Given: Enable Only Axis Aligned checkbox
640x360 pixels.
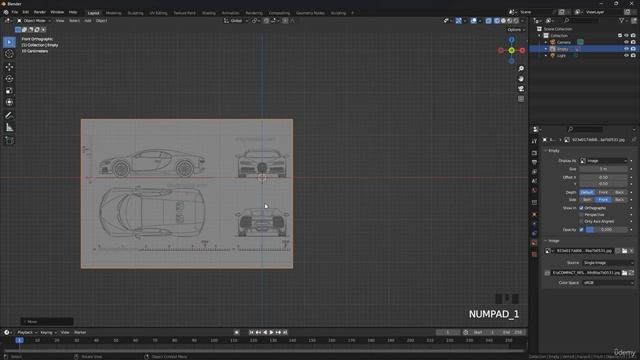Looking at the screenshot, I should 581,221.
